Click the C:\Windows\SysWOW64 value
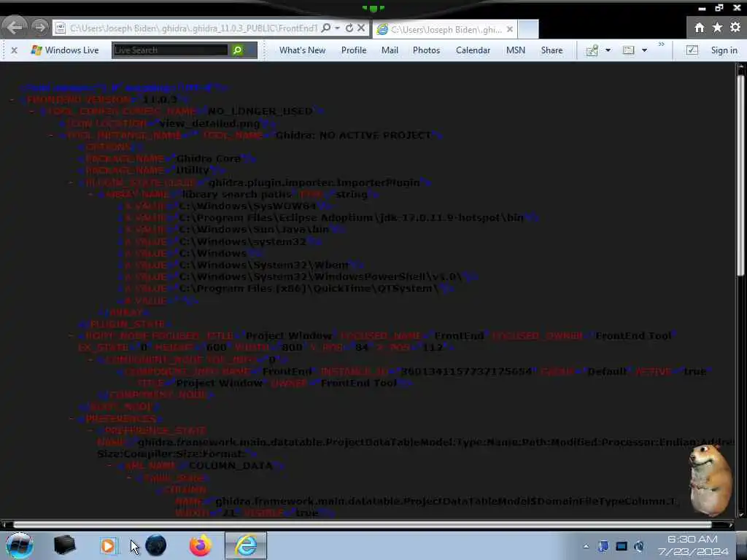747x560 pixels. point(247,206)
